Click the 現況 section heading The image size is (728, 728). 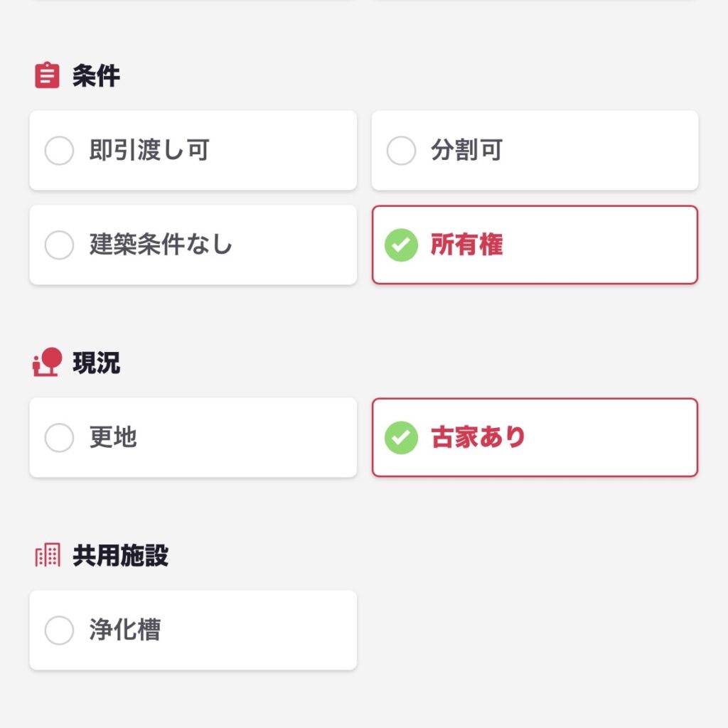96,362
